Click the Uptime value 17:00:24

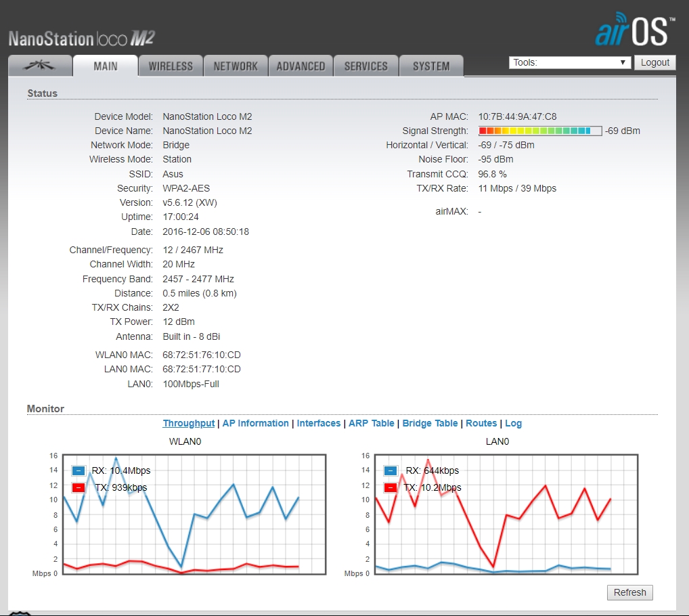tap(181, 217)
